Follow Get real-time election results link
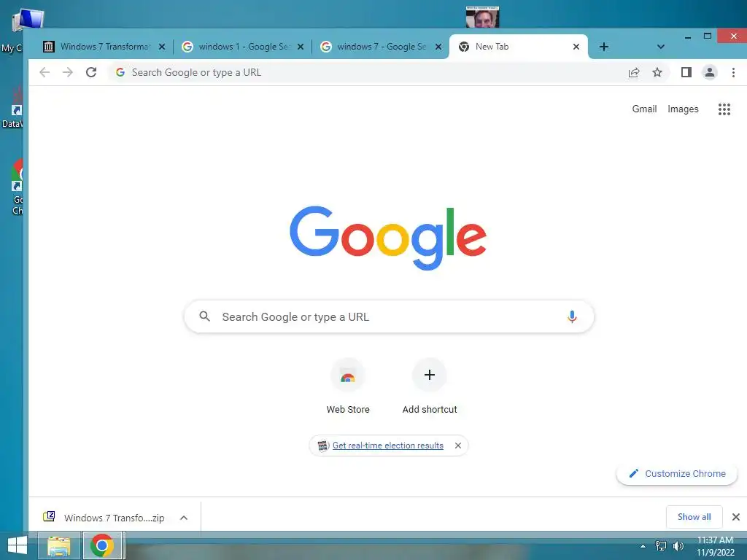 [388, 446]
